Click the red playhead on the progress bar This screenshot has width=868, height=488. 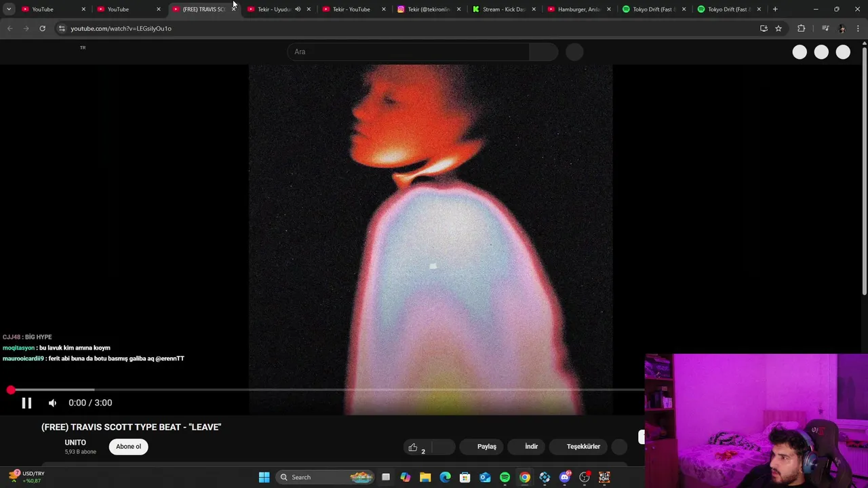coord(11,390)
